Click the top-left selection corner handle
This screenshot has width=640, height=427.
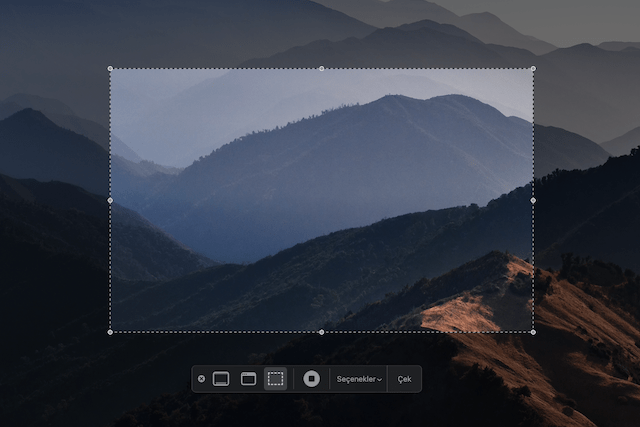[x=110, y=69]
